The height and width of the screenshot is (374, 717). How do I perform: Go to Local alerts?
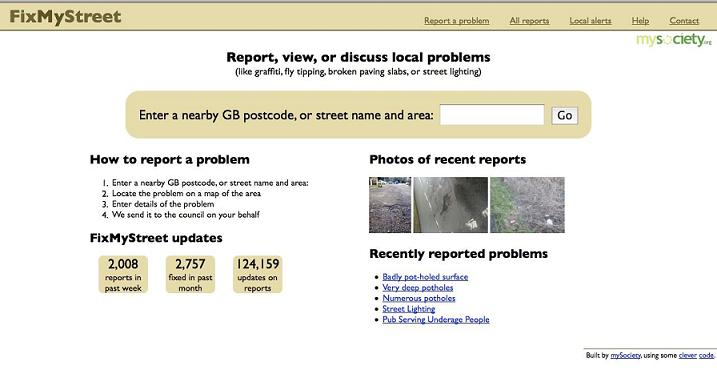[590, 21]
